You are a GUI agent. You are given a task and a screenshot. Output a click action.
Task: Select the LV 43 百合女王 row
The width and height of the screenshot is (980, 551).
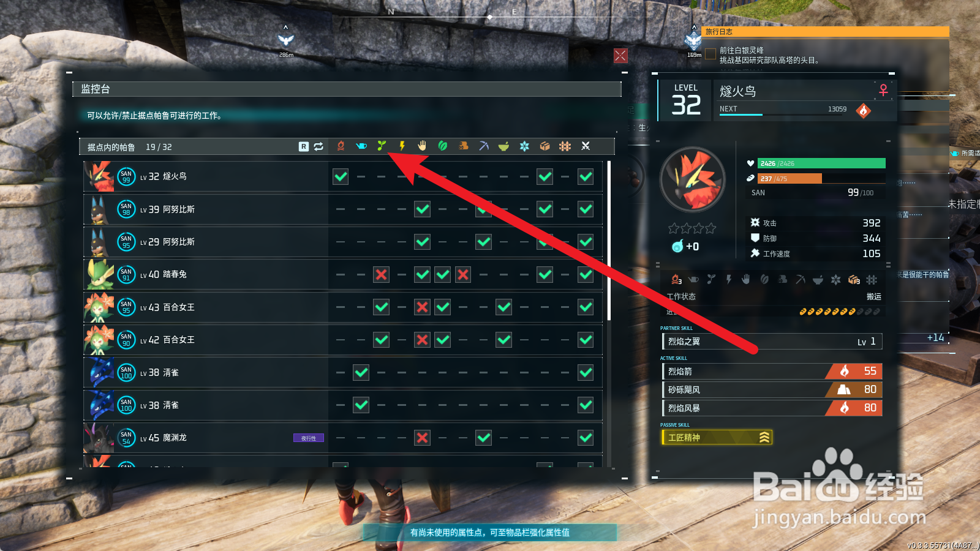click(343, 307)
